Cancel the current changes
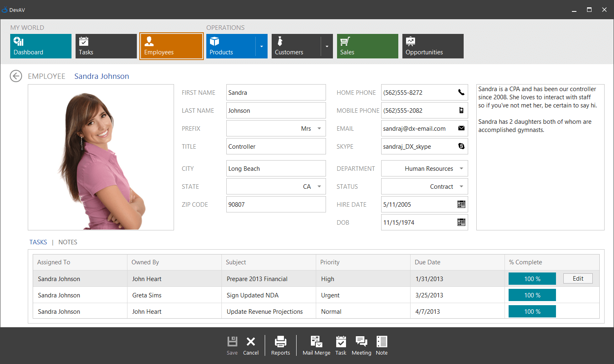The image size is (614, 364). click(x=250, y=345)
